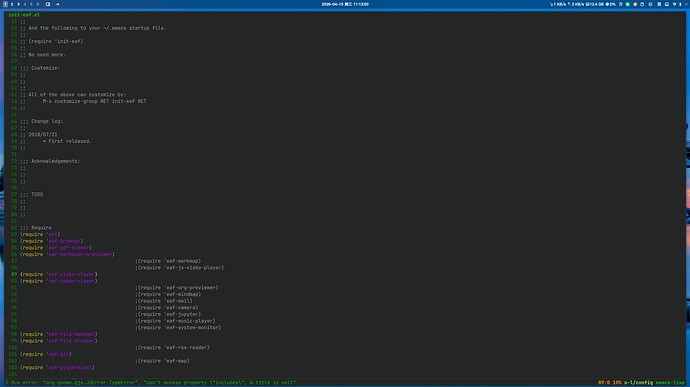The image size is (690, 387).
Task: Click the upload speed 3 KB/s indicator
Action: click(x=576, y=4)
